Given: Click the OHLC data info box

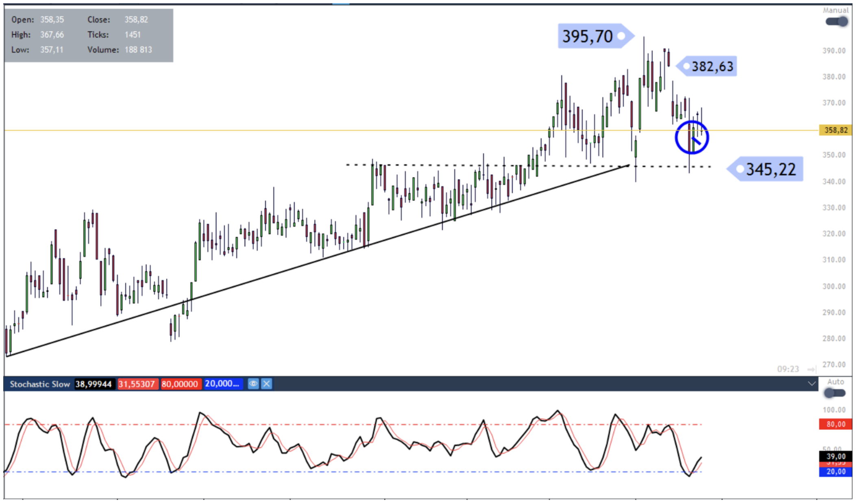Looking at the screenshot, I should [89, 35].
